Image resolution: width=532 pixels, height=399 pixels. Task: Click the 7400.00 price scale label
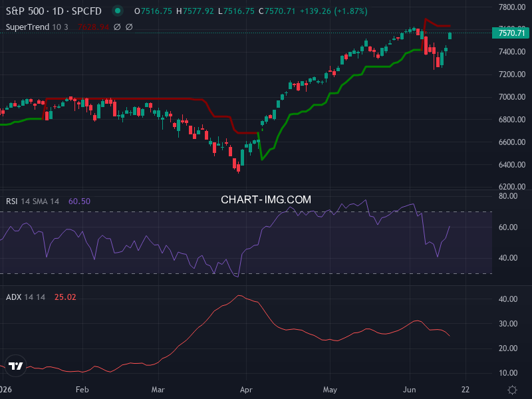512,52
